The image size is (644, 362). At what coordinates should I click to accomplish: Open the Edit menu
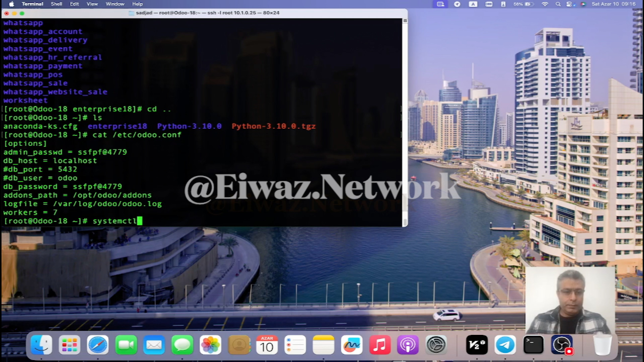coord(74,4)
